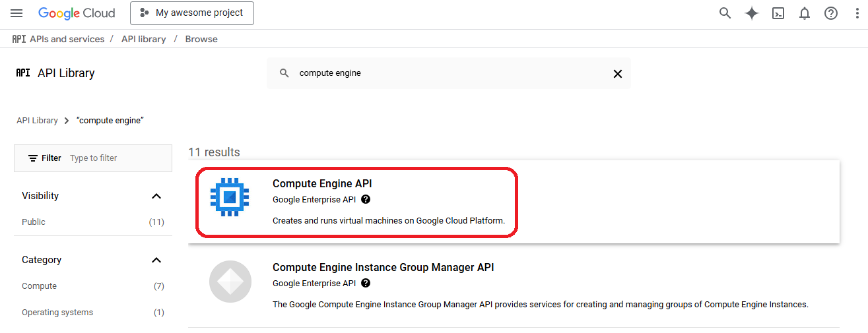The width and height of the screenshot is (868, 333).
Task: Open Gemini AI sparkle assistant
Action: point(751,13)
